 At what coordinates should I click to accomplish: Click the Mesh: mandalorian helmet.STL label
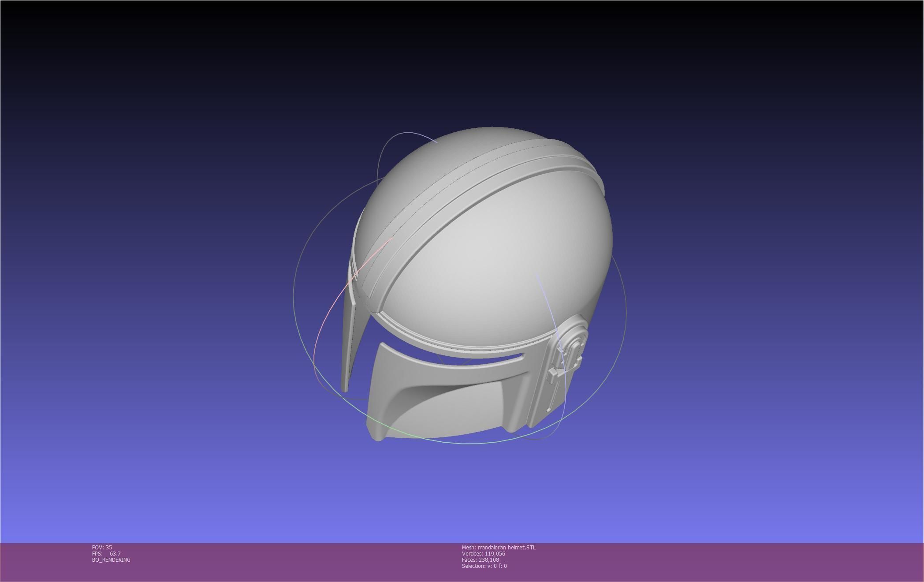point(499,547)
